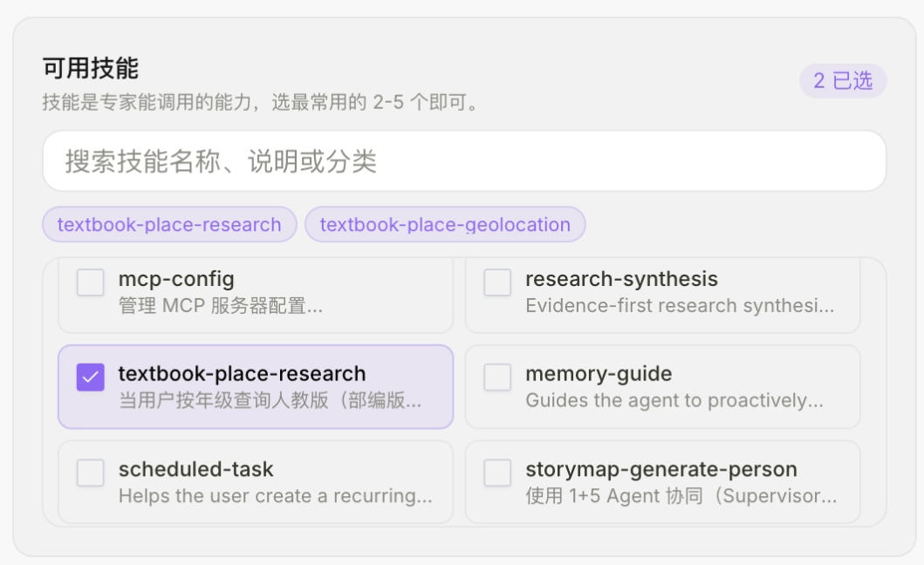The height and width of the screenshot is (565, 924).
Task: Click the storymap-generate-person card title
Action: 661,469
